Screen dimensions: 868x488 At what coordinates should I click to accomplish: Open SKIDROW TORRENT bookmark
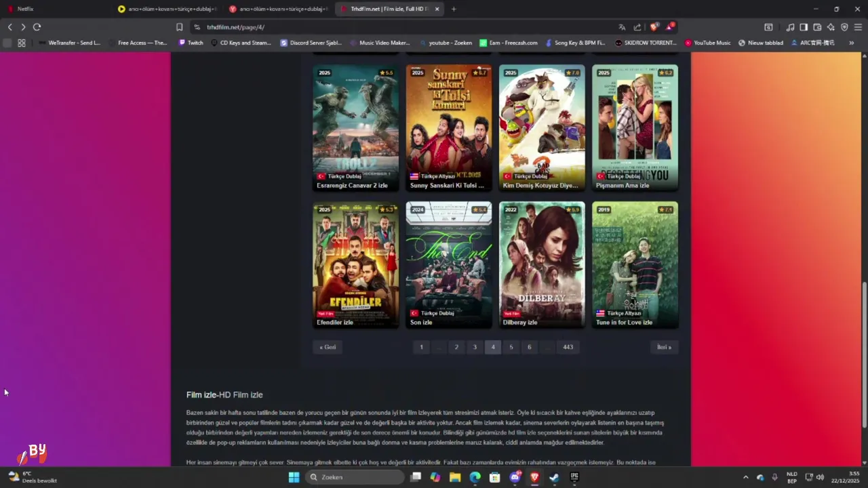(x=646, y=43)
